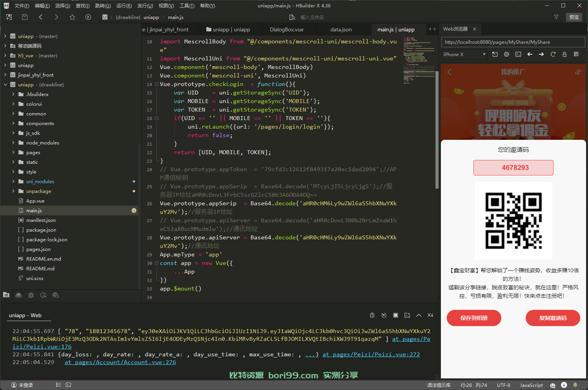Click the rotate device icon in Web browser
The height and width of the screenshot is (390, 588).
495,54
